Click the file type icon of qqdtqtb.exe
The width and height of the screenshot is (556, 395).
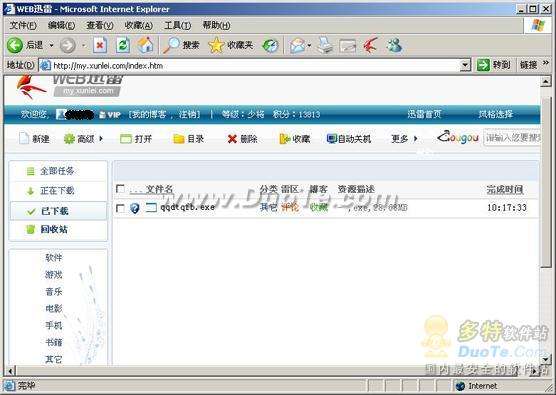pos(151,208)
